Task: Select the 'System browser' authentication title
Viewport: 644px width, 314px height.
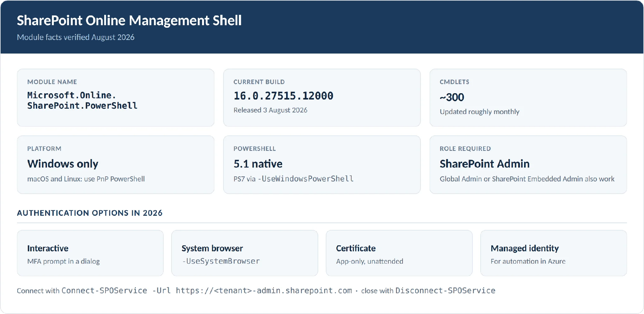Action: coord(212,248)
